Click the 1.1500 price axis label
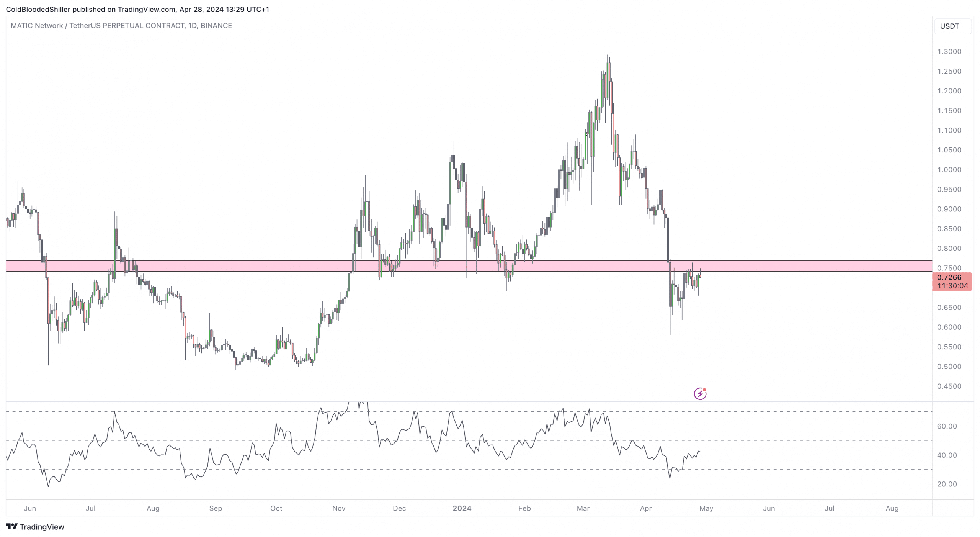This screenshot has width=980, height=537. 949,111
